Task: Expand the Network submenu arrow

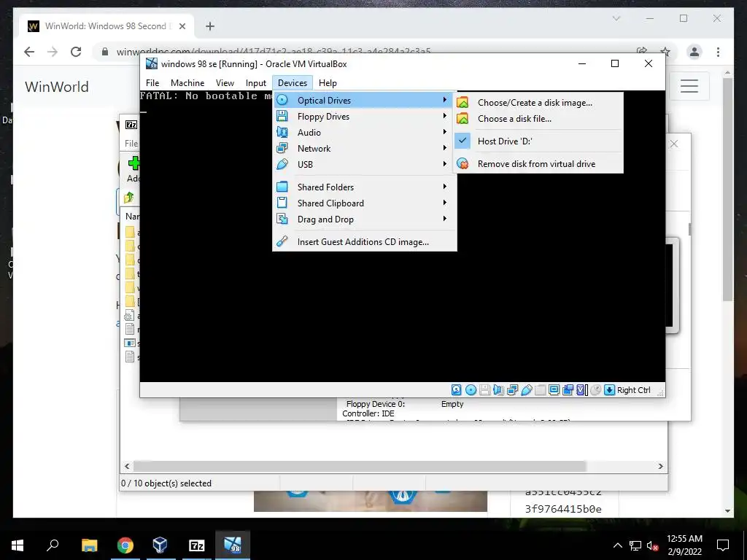Action: click(444, 148)
